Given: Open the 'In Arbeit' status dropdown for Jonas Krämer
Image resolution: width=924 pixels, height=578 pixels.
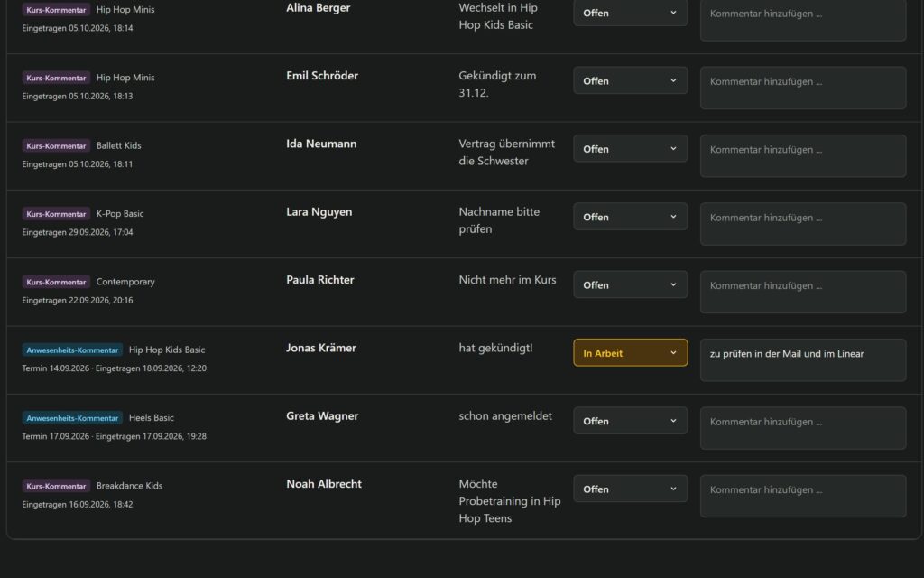Looking at the screenshot, I should coord(630,353).
